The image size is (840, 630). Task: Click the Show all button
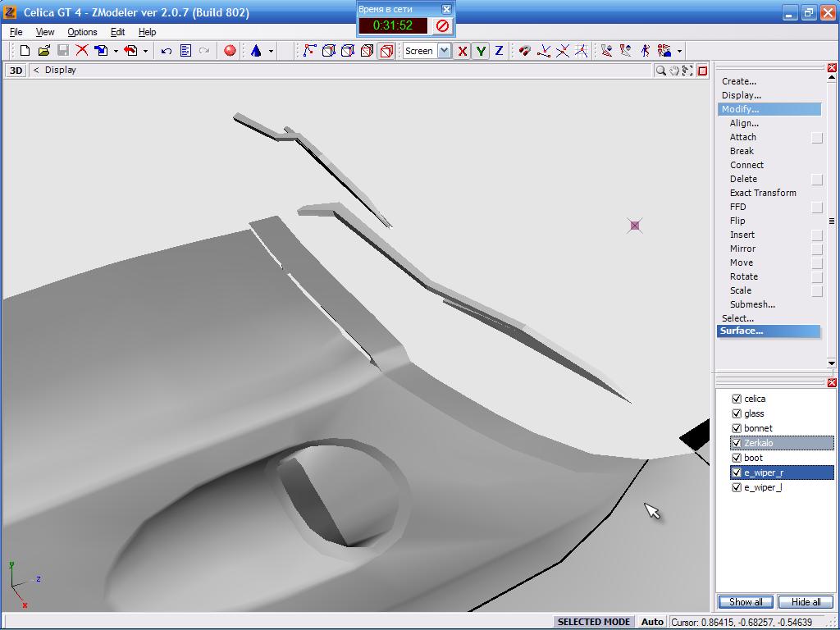[x=746, y=602]
